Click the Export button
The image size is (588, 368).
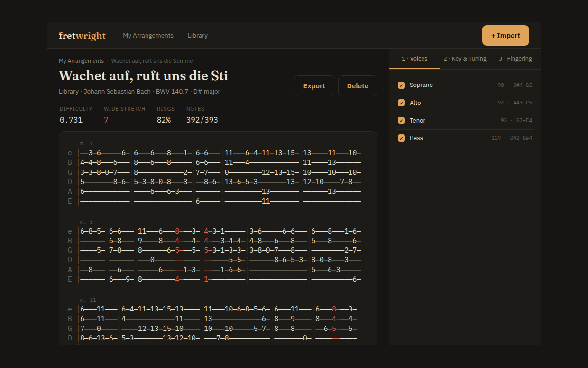314,86
